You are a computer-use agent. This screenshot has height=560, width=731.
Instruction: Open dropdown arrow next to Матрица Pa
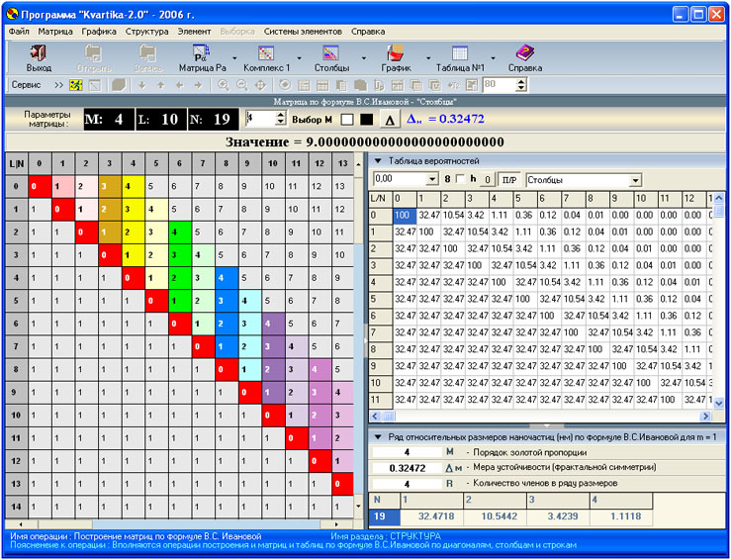click(234, 58)
